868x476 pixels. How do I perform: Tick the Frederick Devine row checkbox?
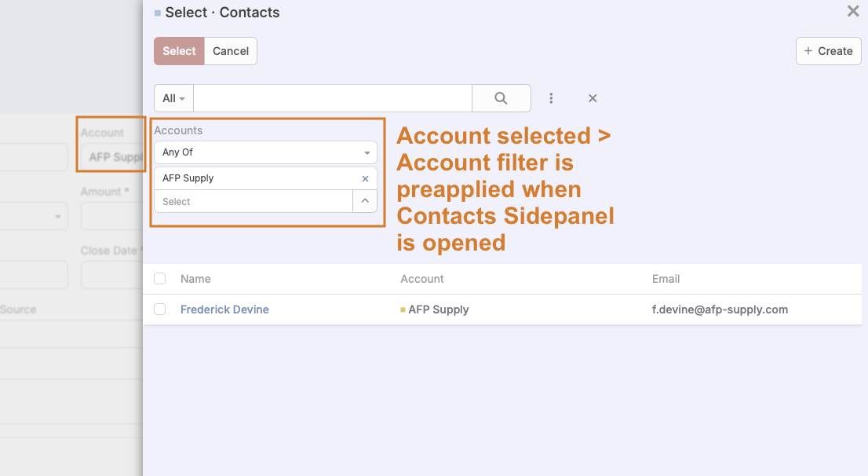[x=160, y=309]
